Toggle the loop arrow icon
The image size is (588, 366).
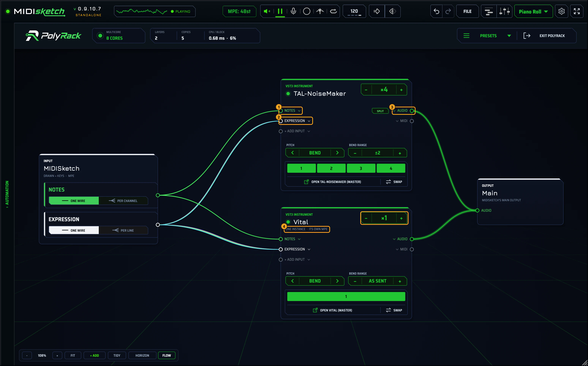pyautogui.click(x=333, y=11)
